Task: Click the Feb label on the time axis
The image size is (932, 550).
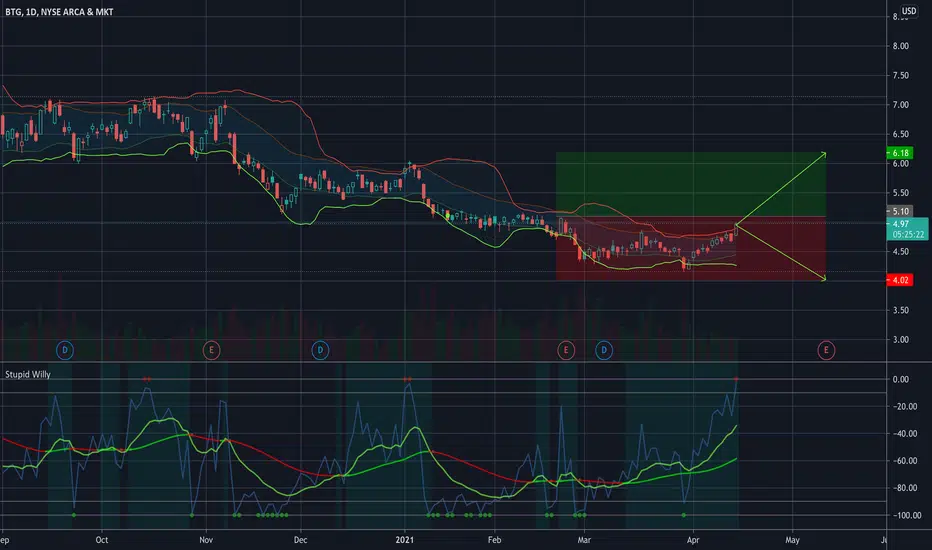Action: 494,540
